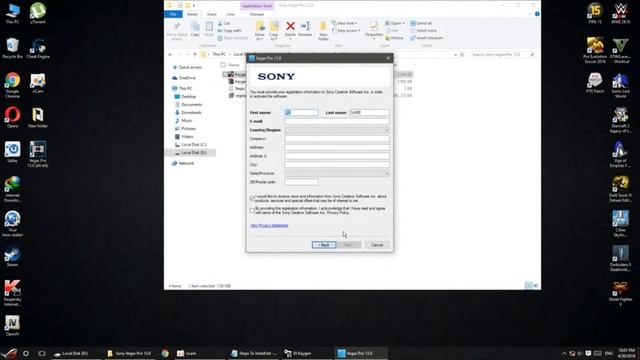Click the First name input field
The image size is (640, 360).
click(302, 112)
